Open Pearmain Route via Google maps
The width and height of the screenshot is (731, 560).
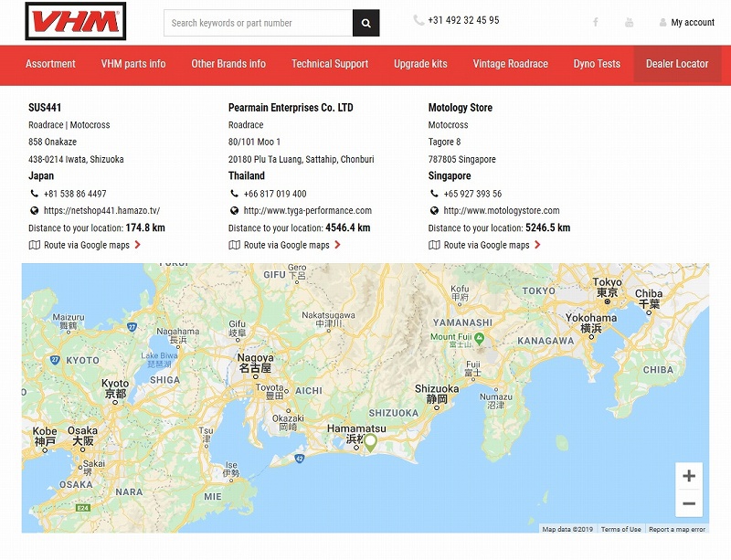point(287,245)
